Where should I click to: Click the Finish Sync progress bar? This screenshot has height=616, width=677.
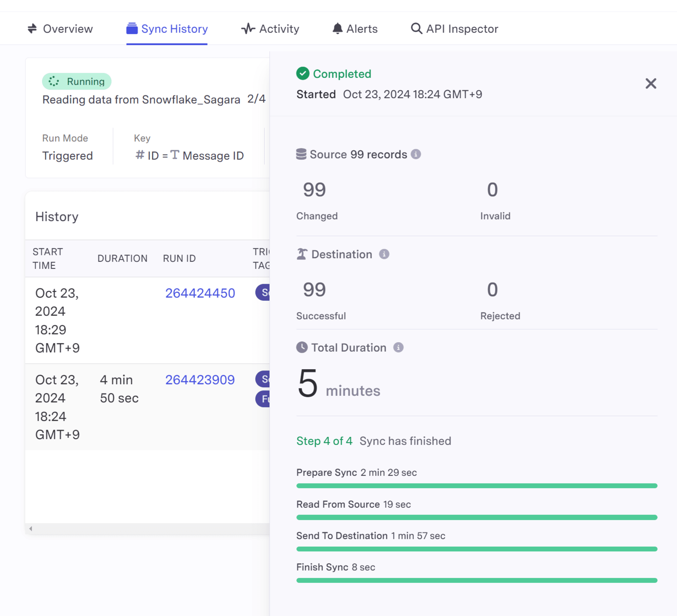click(x=477, y=580)
